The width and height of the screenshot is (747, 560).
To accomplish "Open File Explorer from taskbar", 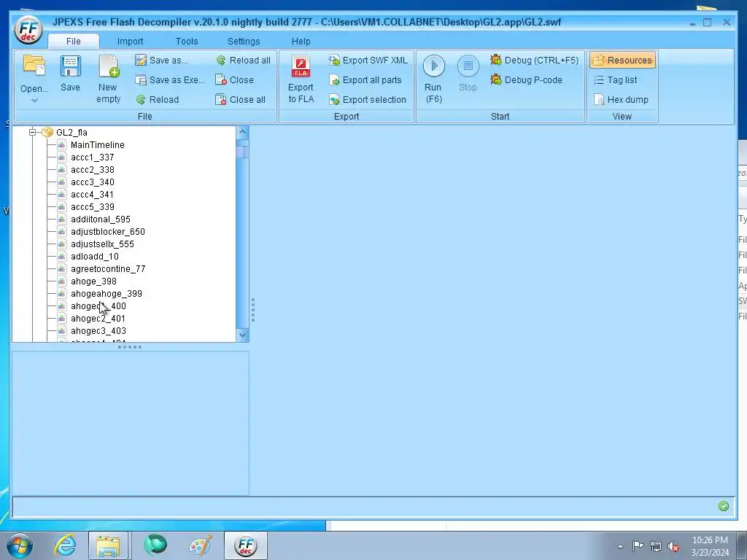I will pyautogui.click(x=108, y=545).
